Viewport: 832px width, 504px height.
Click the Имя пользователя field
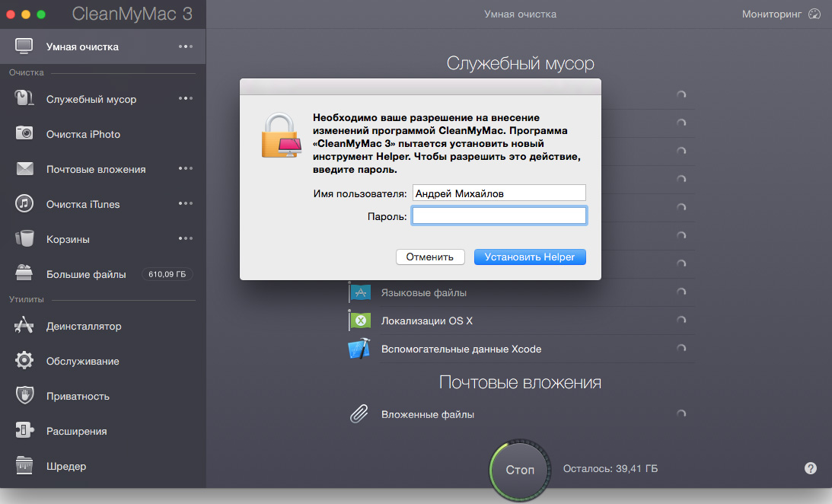(499, 193)
